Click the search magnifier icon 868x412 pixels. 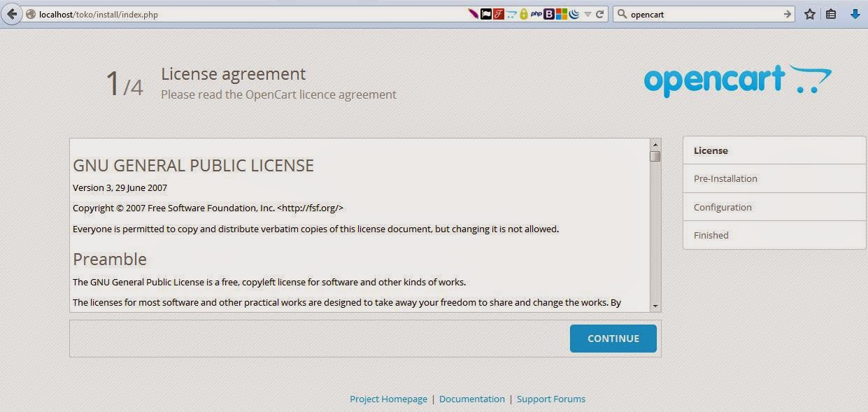(622, 14)
